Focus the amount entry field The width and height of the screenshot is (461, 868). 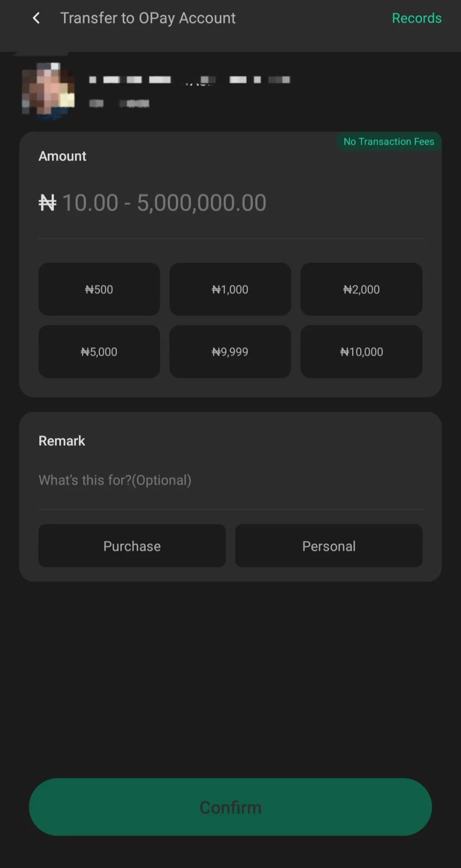(230, 203)
